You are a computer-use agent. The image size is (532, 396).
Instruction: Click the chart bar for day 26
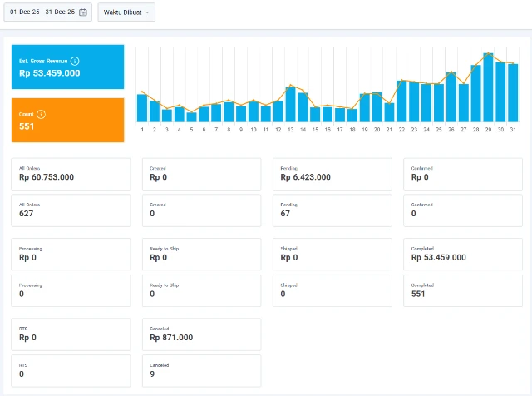coord(451,97)
